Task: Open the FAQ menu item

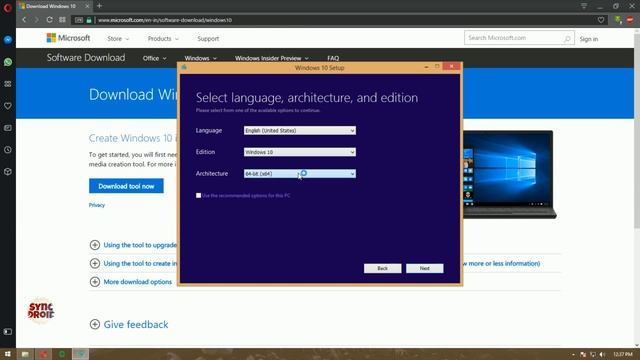Action: tap(333, 58)
